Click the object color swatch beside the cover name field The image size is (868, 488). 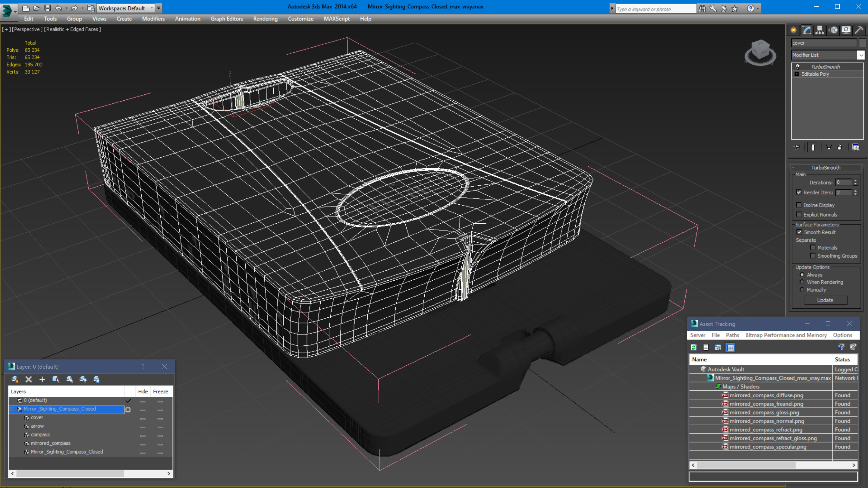[862, 43]
